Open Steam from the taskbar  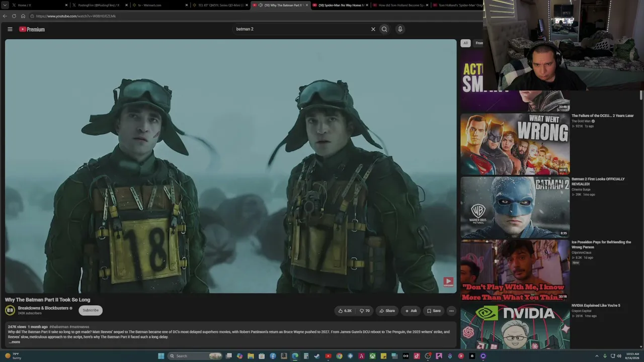317,356
